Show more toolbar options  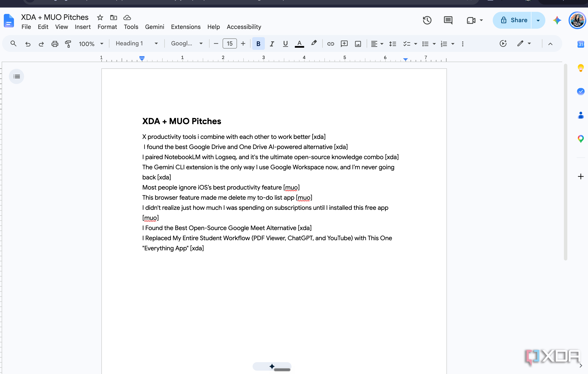point(463,44)
